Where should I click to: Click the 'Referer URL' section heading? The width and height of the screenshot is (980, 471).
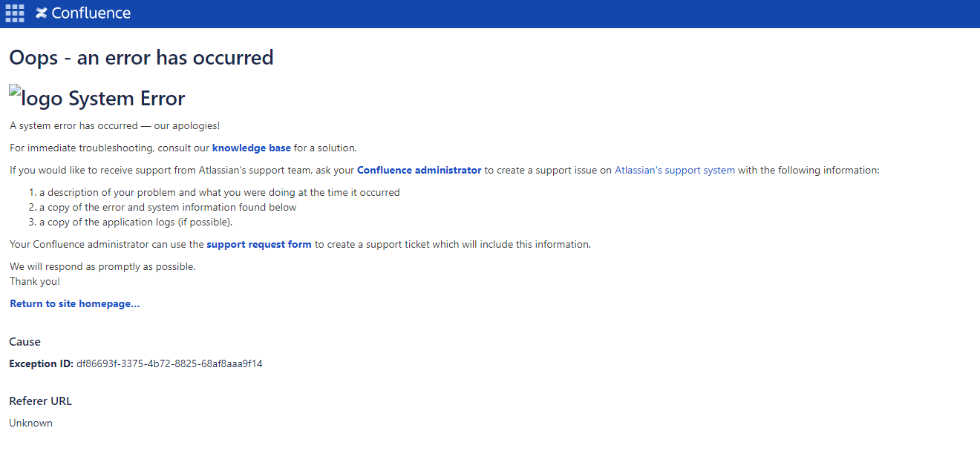click(x=40, y=401)
